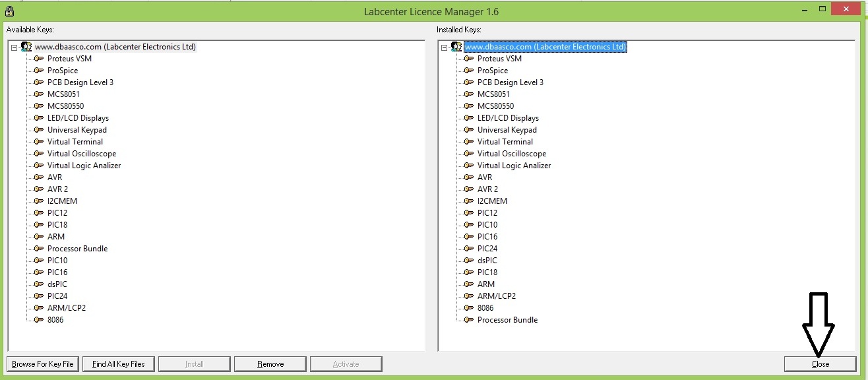Click key icon beside Processor Bundle, Available Keys
The image size is (868, 380).
tap(39, 249)
